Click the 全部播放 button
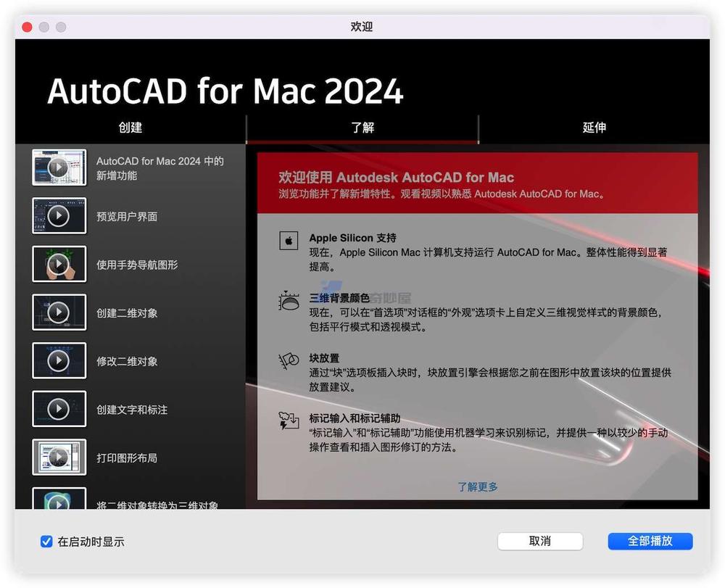725x588 pixels. 650,542
